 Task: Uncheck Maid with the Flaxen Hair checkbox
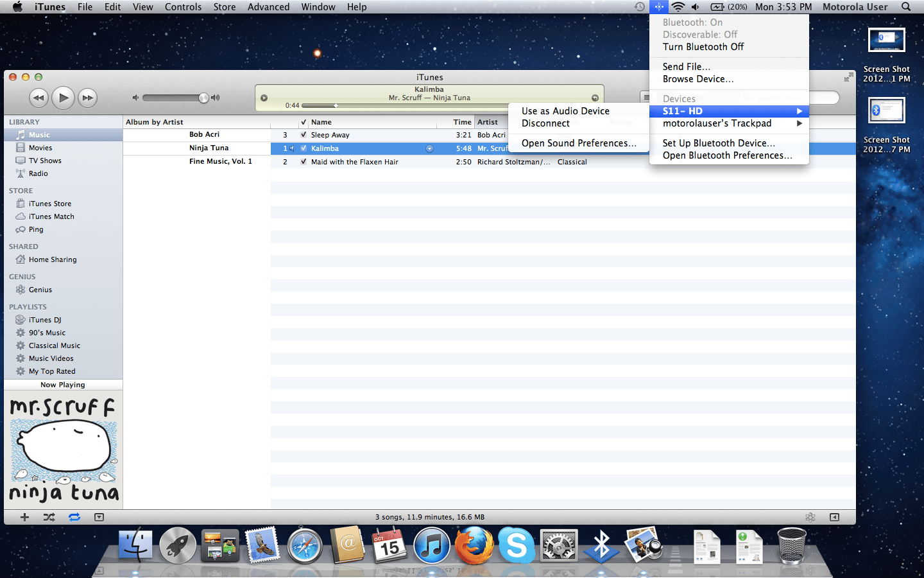(x=304, y=162)
